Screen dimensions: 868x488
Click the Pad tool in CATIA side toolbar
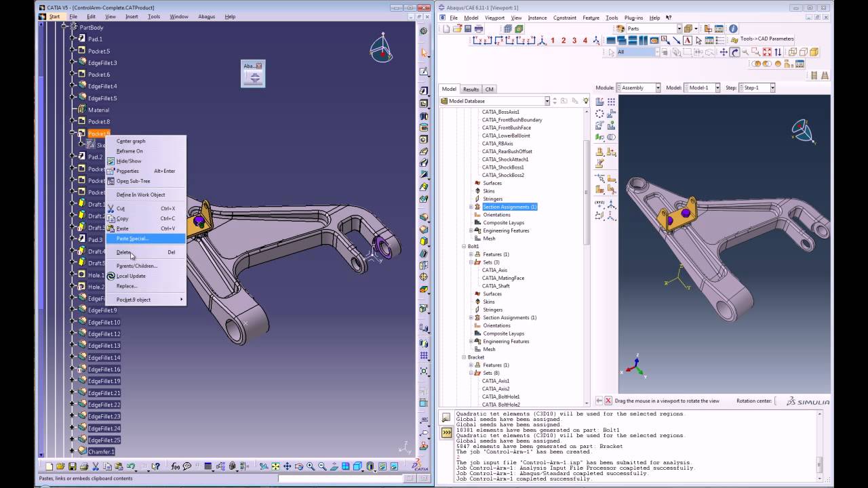pyautogui.click(x=424, y=90)
